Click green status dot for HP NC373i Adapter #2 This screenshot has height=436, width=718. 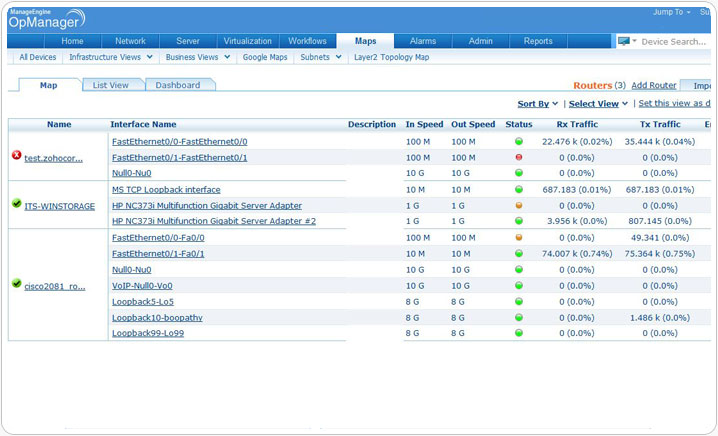[x=519, y=221]
